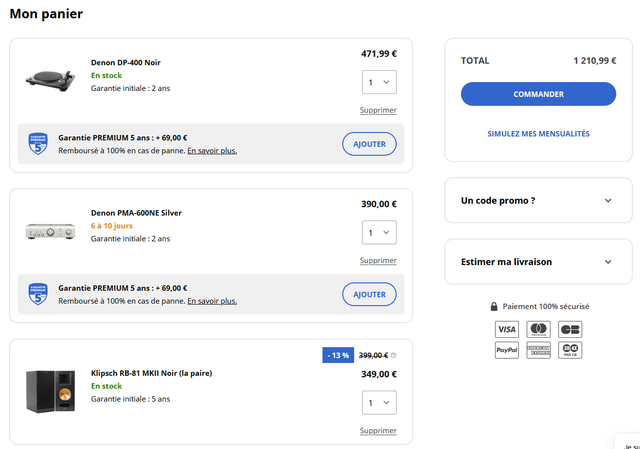The height and width of the screenshot is (449, 640).
Task: Remove Denon DP-400 Noir via Supprimer
Action: 378,110
